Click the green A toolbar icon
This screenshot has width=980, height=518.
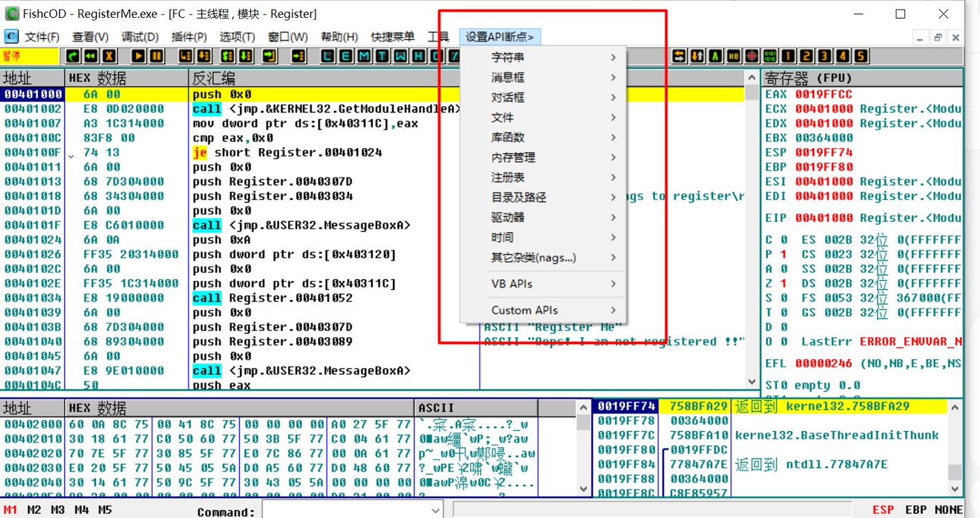tap(715, 56)
